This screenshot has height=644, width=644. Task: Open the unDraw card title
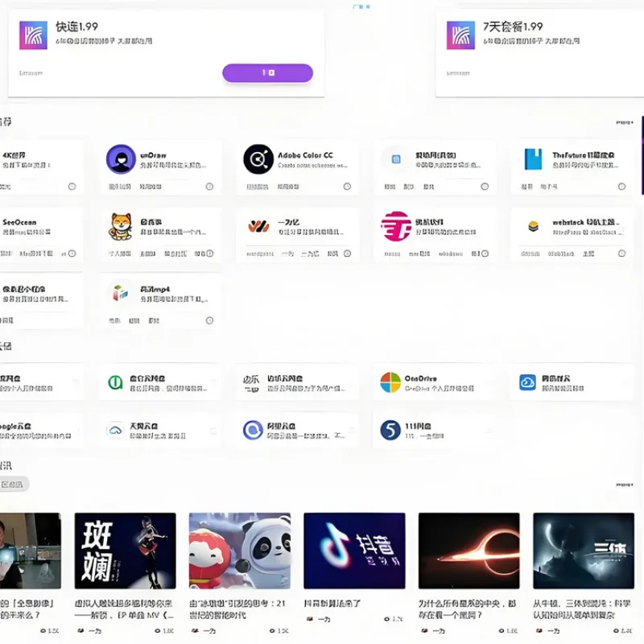(153, 155)
